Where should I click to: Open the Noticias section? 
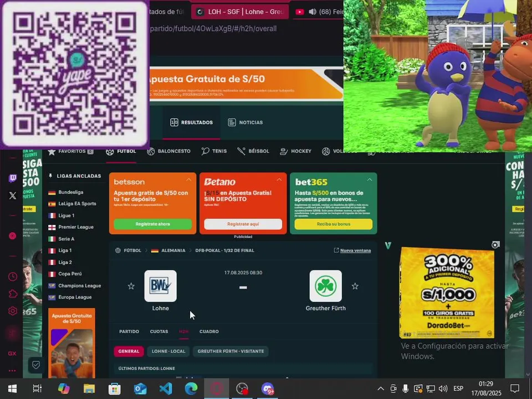(245, 122)
